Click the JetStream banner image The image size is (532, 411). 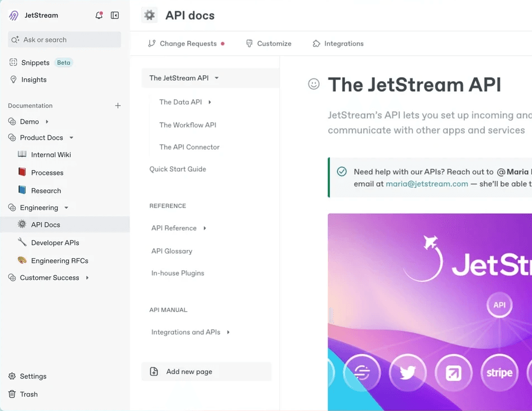pyautogui.click(x=430, y=312)
